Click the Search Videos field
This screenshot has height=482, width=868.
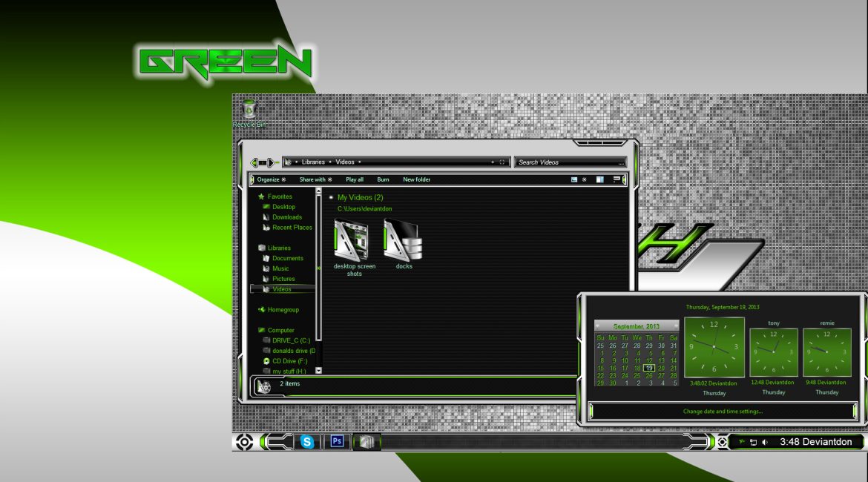pyautogui.click(x=568, y=162)
